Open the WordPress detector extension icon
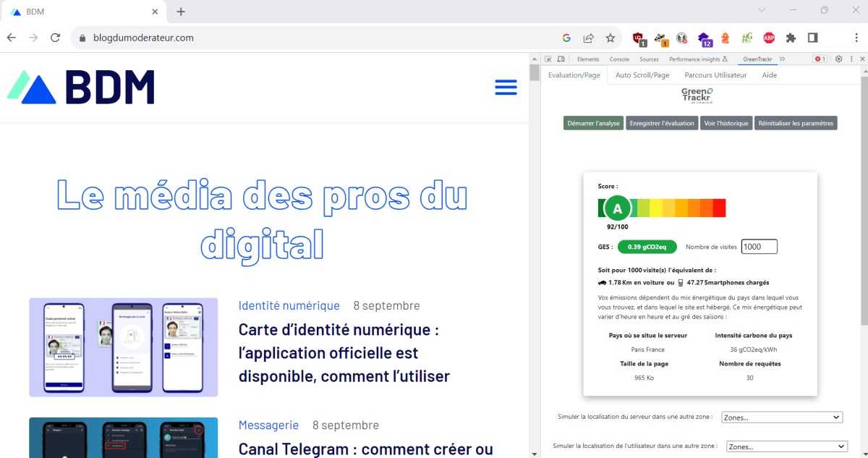This screenshot has width=868, height=458. pyautogui.click(x=681, y=38)
